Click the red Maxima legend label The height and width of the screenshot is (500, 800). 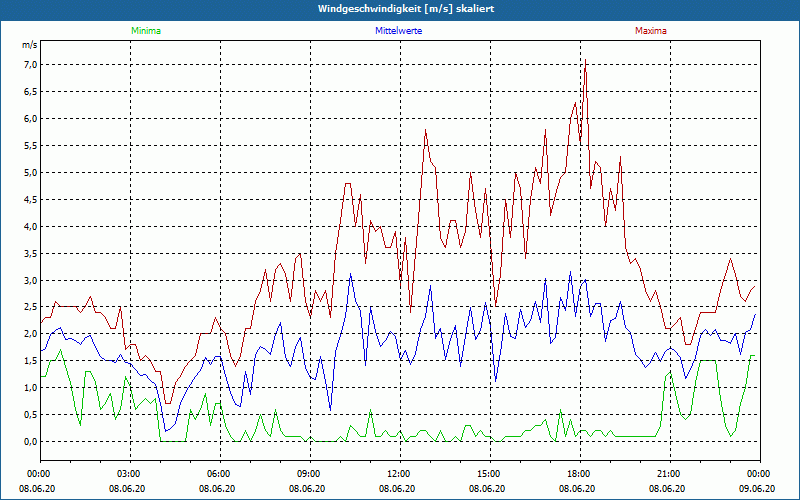[651, 31]
